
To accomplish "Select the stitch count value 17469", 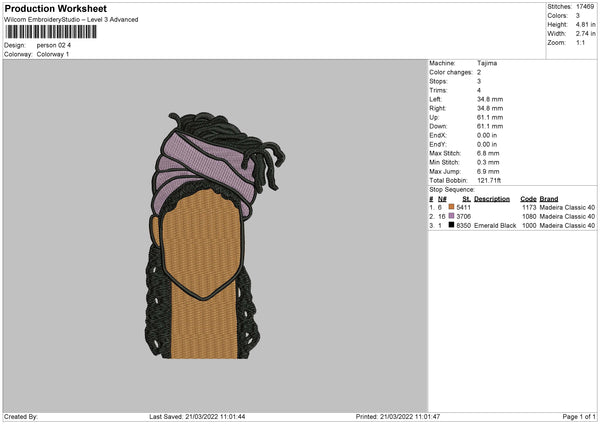I will tap(585, 7).
